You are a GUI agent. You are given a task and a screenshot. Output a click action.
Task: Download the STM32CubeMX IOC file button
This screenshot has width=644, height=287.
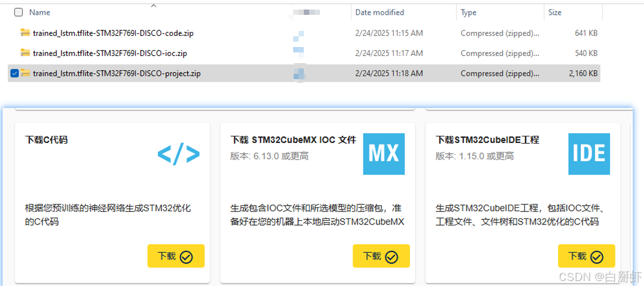click(381, 256)
